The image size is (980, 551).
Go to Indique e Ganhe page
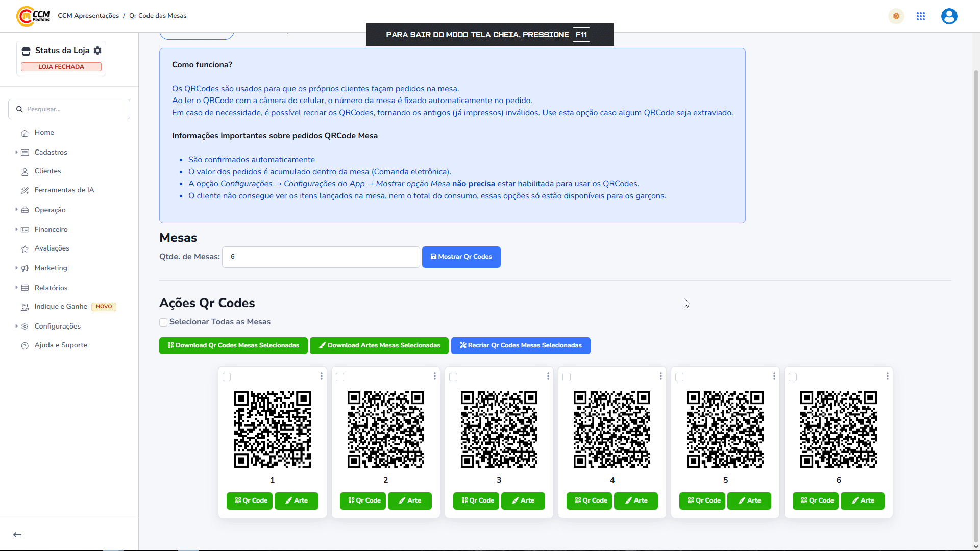[60, 306]
